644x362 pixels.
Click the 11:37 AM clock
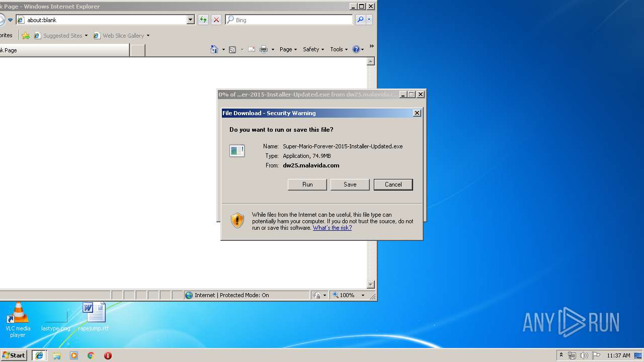[x=618, y=355]
